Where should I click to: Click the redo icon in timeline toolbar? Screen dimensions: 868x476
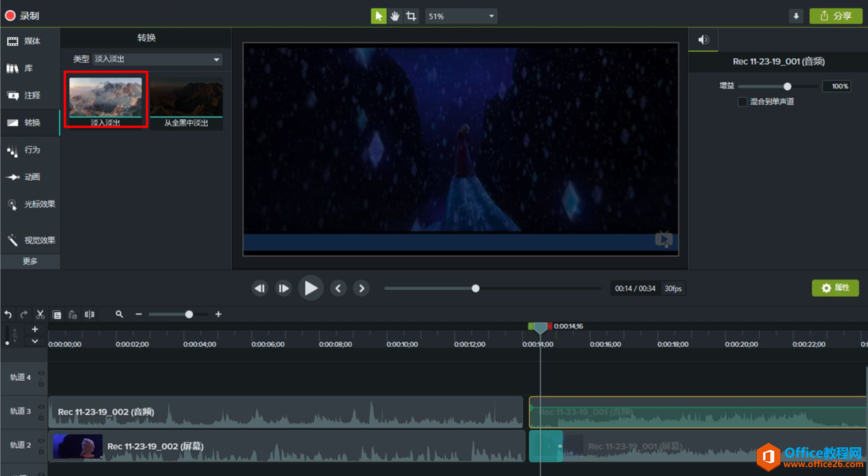click(24, 314)
